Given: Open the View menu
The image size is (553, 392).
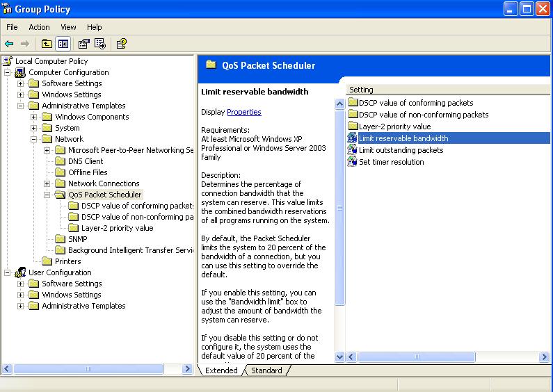Looking at the screenshot, I should click(x=68, y=27).
